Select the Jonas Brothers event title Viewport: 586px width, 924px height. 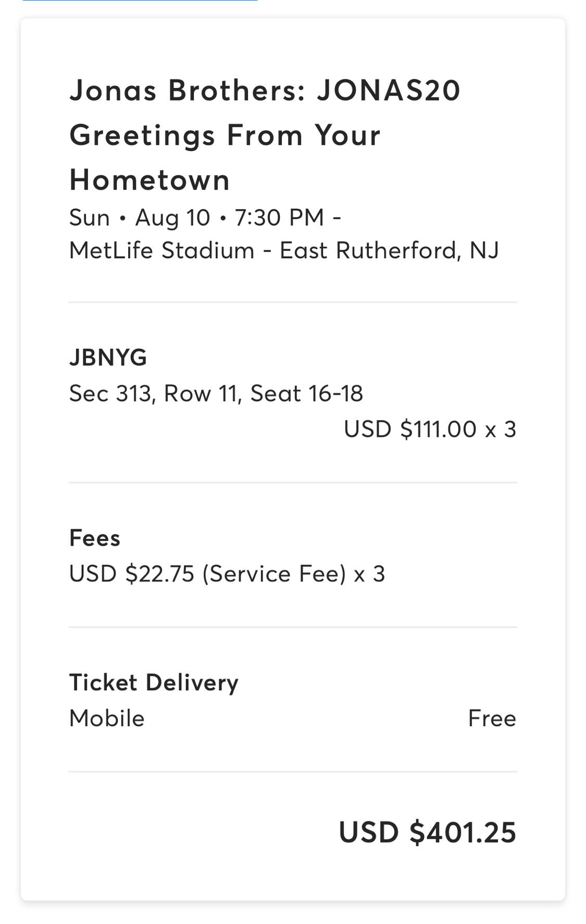click(x=265, y=135)
